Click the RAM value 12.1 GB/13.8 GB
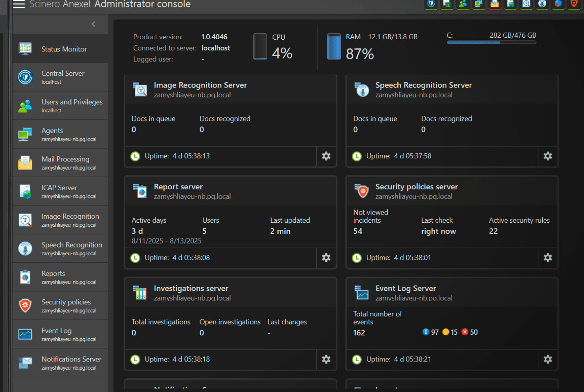 [x=393, y=37]
